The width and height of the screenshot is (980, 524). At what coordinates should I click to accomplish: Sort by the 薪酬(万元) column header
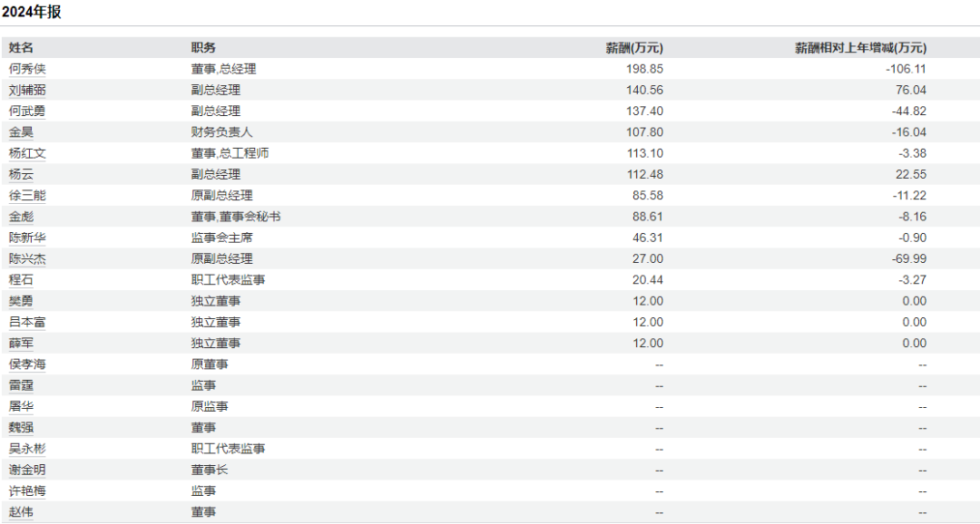coord(634,48)
